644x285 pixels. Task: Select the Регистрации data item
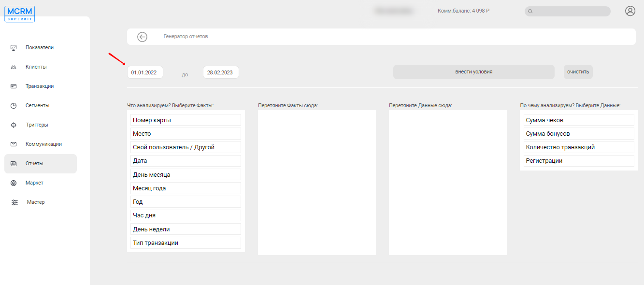coord(579,161)
